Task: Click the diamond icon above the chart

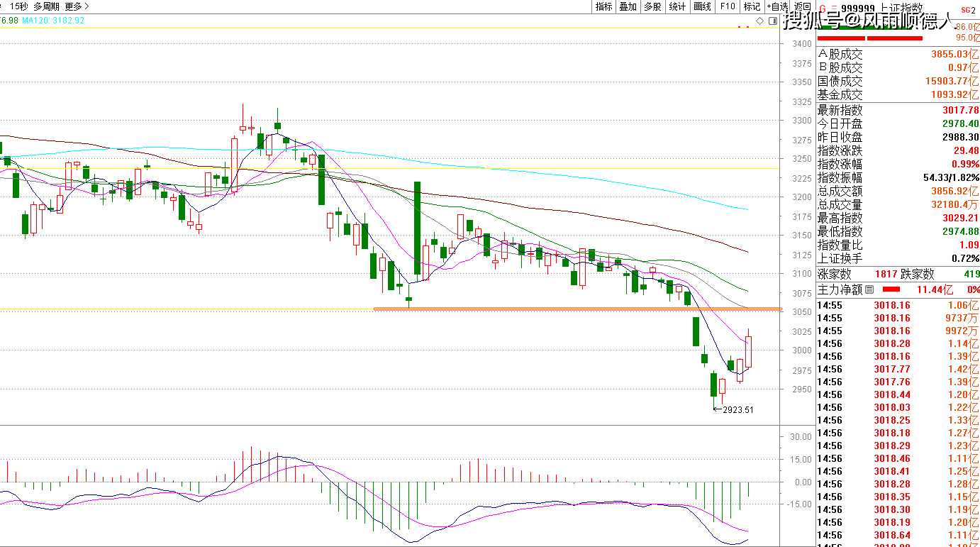Action: [759, 21]
